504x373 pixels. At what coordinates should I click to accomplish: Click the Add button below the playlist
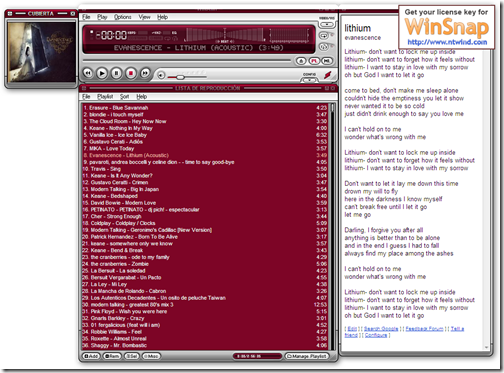tap(91, 356)
